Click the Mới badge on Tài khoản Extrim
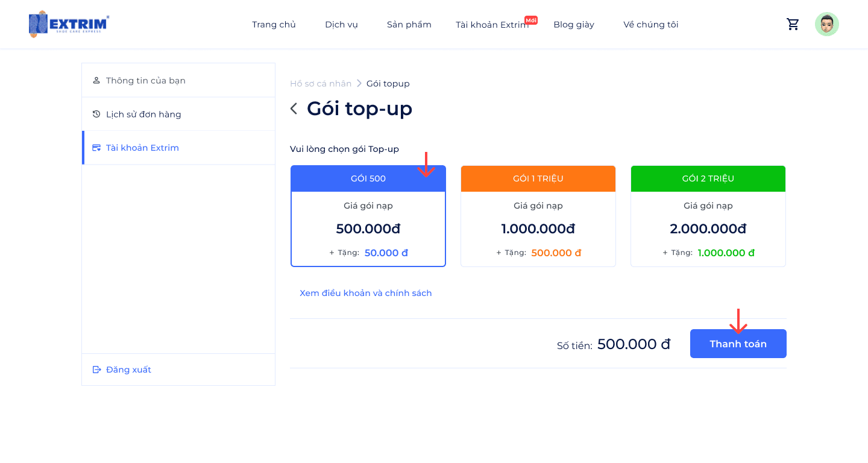The image size is (868, 463). (531, 20)
